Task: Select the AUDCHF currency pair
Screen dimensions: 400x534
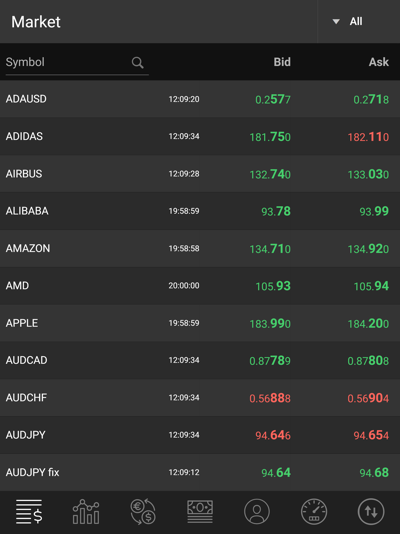Action: click(200, 398)
